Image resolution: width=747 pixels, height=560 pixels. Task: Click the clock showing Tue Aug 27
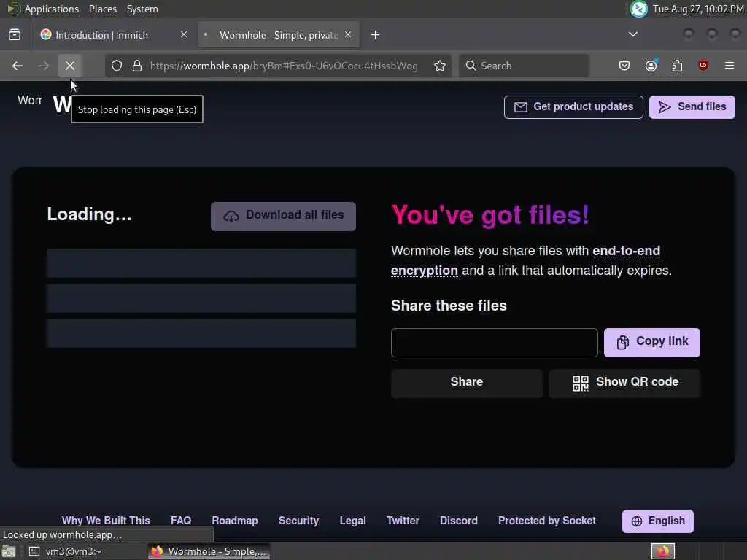pyautogui.click(x=698, y=9)
